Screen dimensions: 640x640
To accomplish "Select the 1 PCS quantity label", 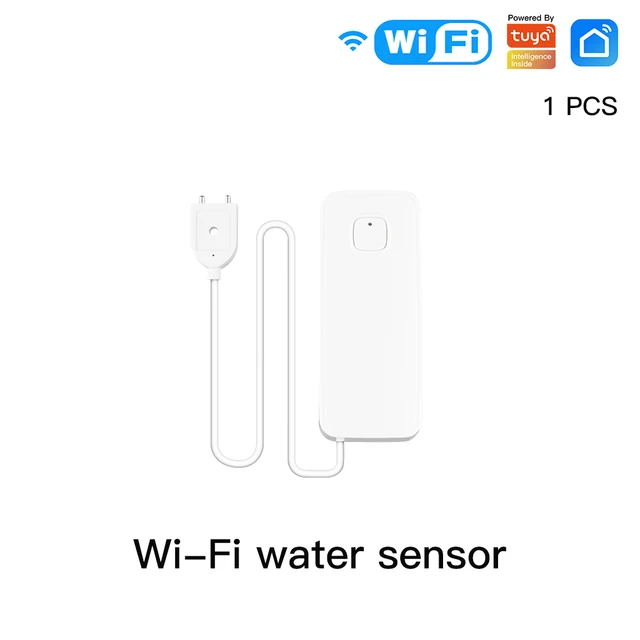I will (580, 106).
